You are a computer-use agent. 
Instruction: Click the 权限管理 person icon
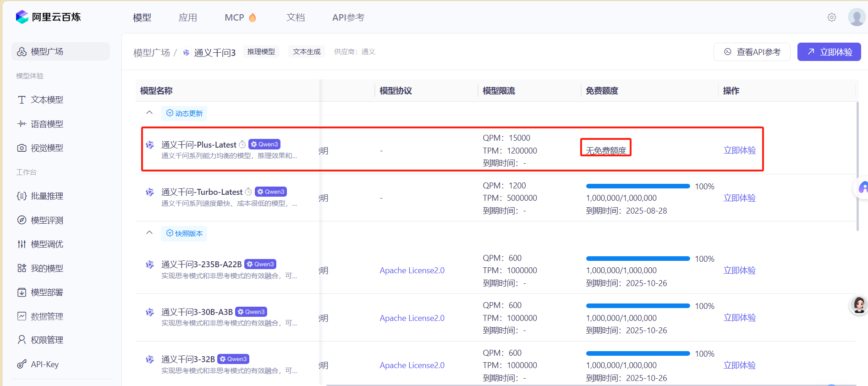(x=22, y=340)
